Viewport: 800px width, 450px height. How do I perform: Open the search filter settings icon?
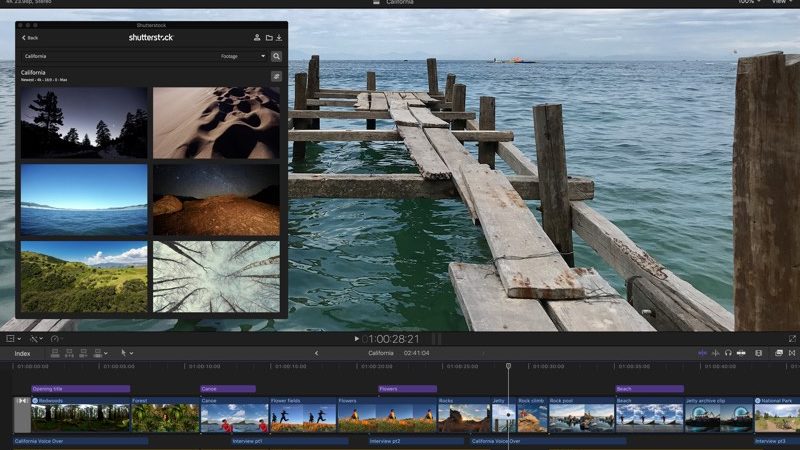[x=277, y=76]
